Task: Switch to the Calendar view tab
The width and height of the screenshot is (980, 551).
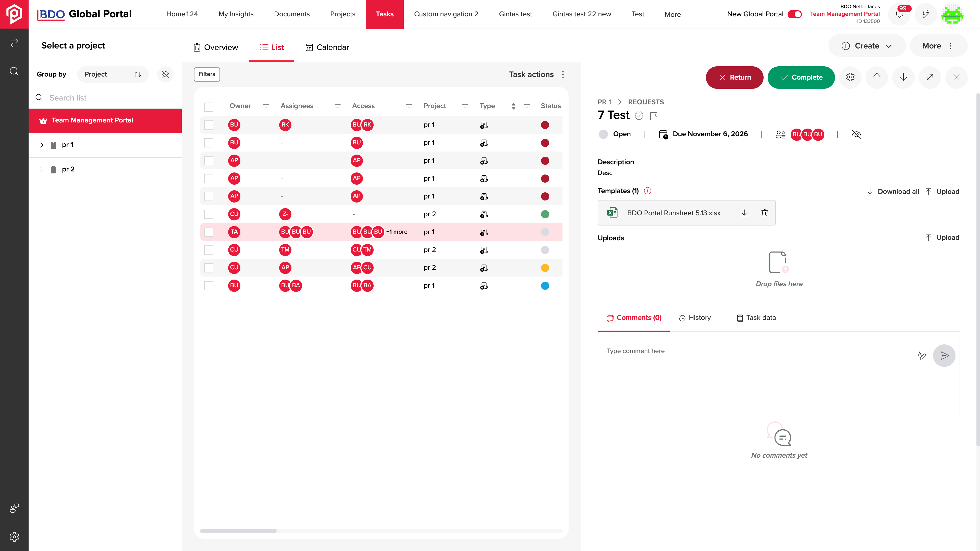Action: click(x=327, y=47)
